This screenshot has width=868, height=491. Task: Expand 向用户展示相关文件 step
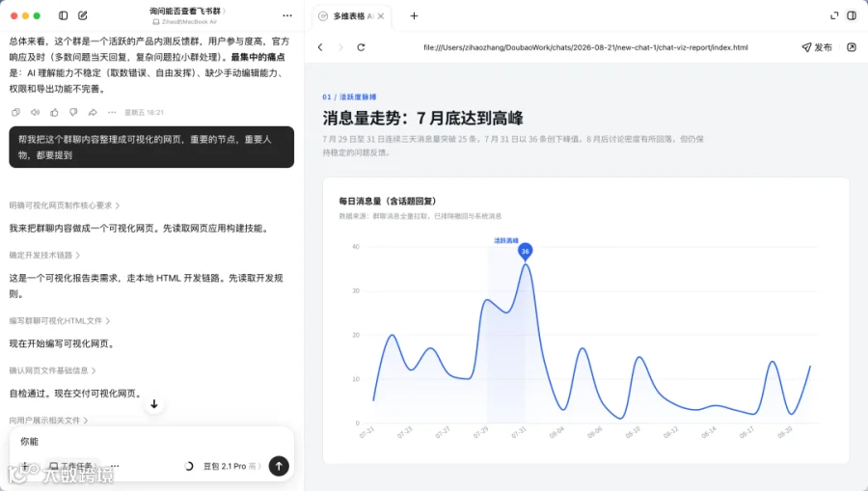click(x=48, y=421)
